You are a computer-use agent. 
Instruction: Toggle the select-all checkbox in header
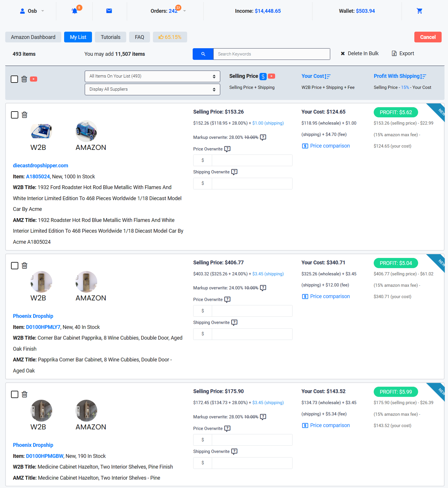point(14,79)
